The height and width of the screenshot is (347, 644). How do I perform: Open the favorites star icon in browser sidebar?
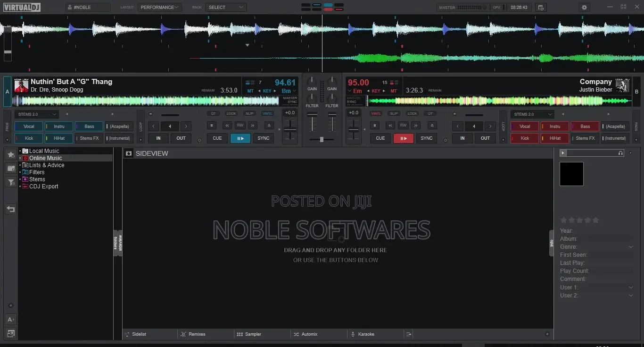pos(11,154)
